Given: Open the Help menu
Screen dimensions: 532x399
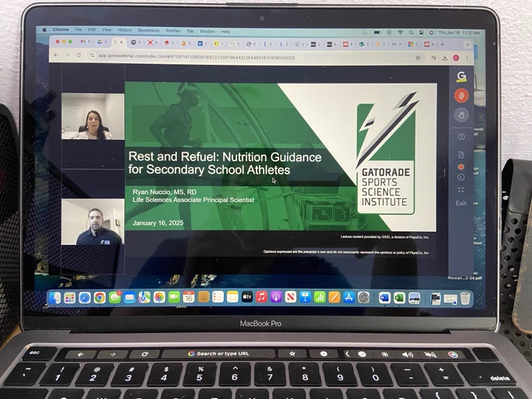Looking at the screenshot, I should pyautogui.click(x=225, y=31).
